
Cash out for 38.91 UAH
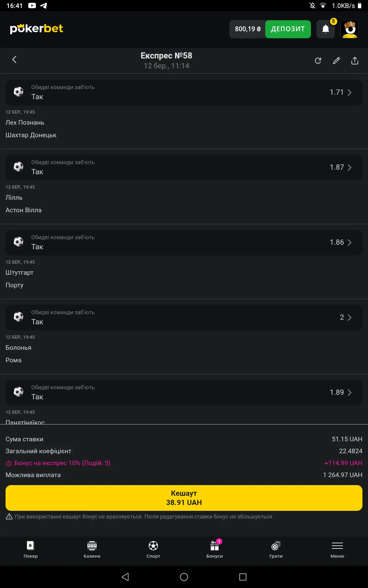[184, 498]
